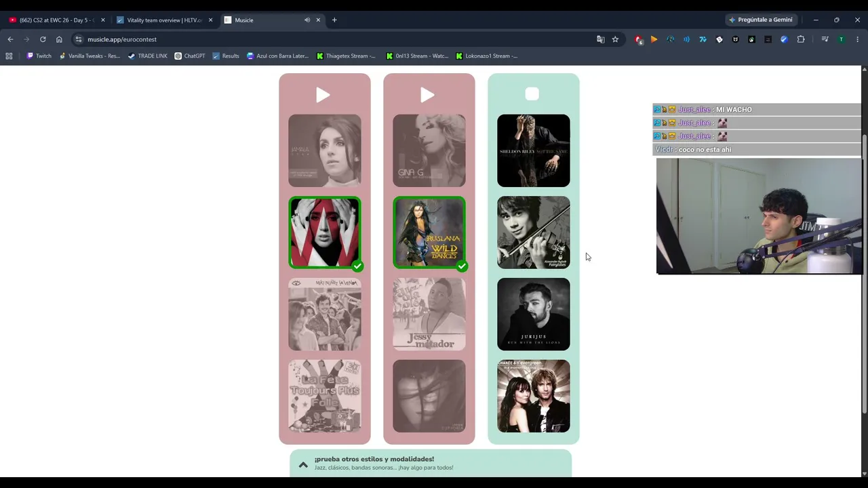Select La Fete Toujours Plus Folle cover
Image resolution: width=868 pixels, height=488 pixels.
[325, 396]
